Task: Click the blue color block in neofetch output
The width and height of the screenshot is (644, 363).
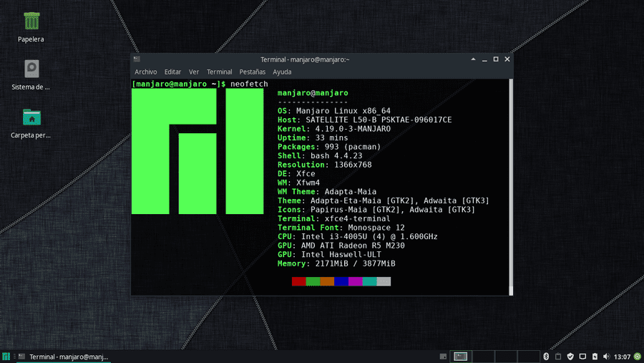Action: coord(341,281)
